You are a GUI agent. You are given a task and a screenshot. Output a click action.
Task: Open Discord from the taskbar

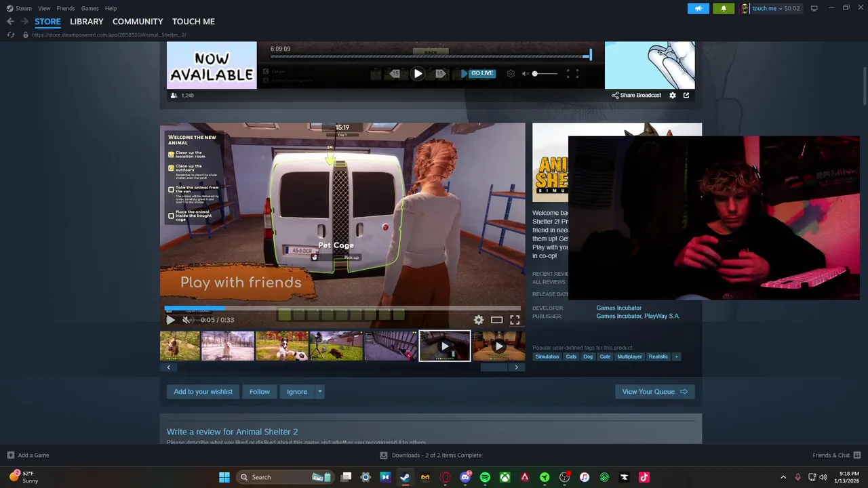(x=465, y=477)
